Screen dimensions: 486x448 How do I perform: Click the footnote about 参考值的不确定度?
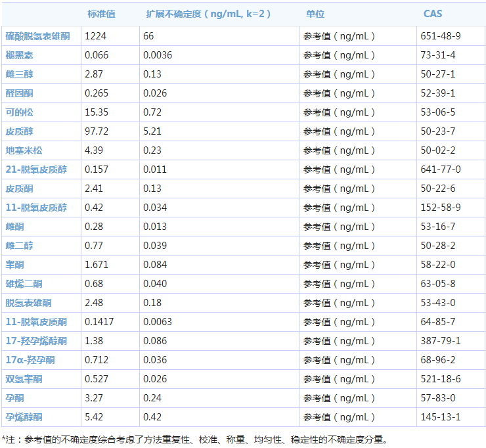(194, 439)
